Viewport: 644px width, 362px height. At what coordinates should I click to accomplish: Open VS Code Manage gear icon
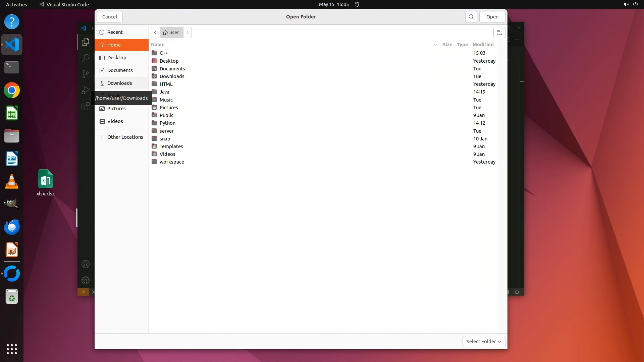click(x=86, y=280)
